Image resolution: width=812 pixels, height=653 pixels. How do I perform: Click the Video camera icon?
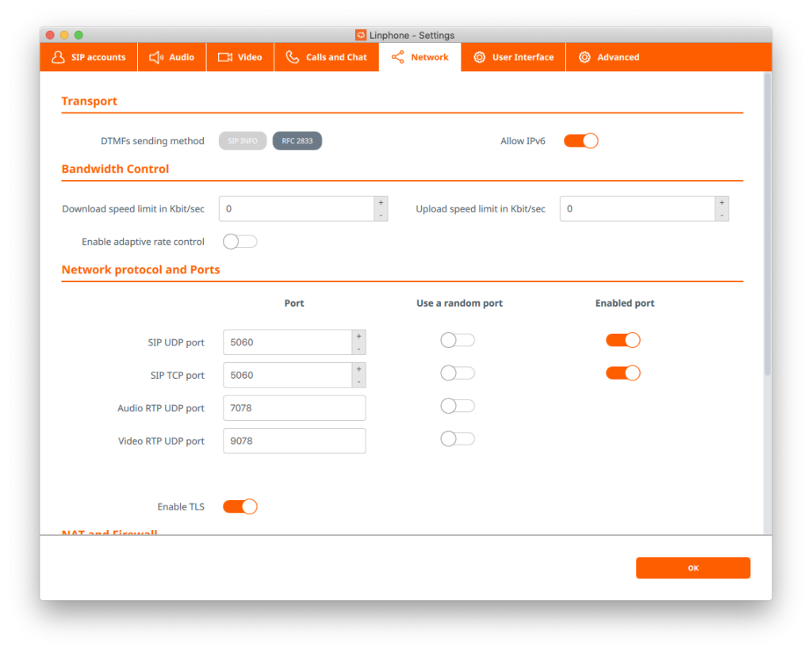tap(225, 57)
